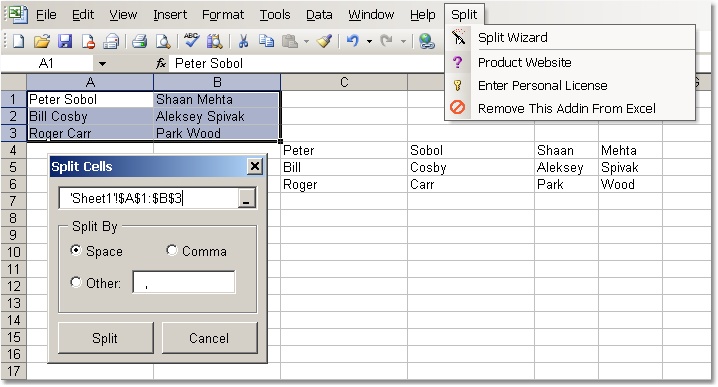
Task: Click the custom delimiter text field
Action: 184,282
